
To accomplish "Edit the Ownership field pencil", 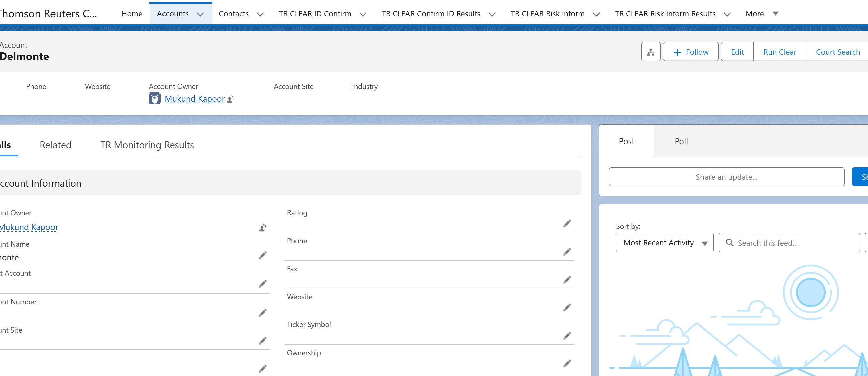I will [x=567, y=363].
